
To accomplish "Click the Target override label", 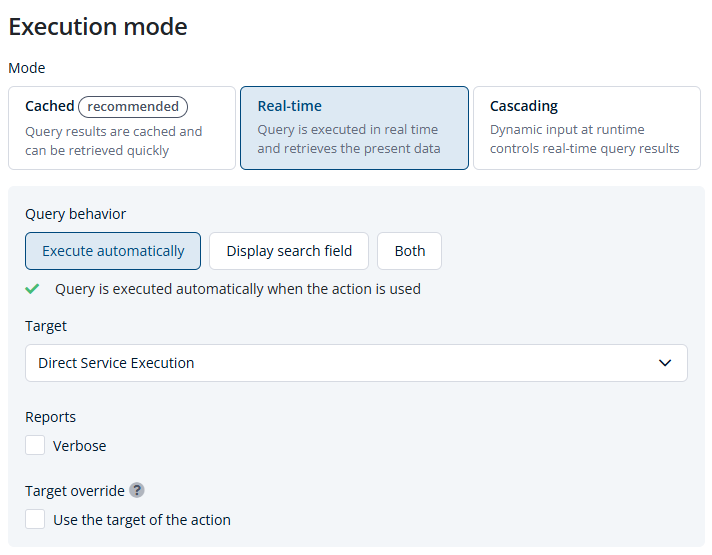I will point(75,491).
